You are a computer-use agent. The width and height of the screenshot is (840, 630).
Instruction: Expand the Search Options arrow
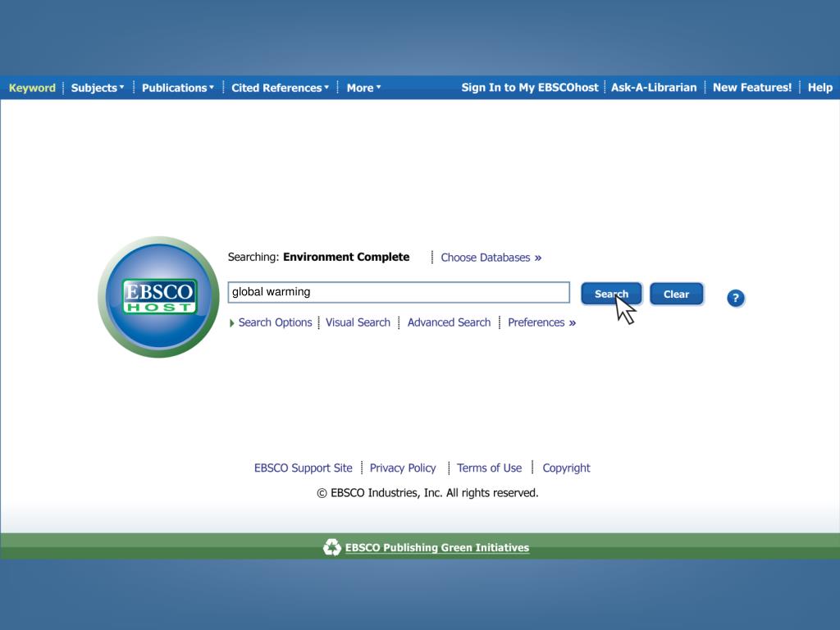232,323
